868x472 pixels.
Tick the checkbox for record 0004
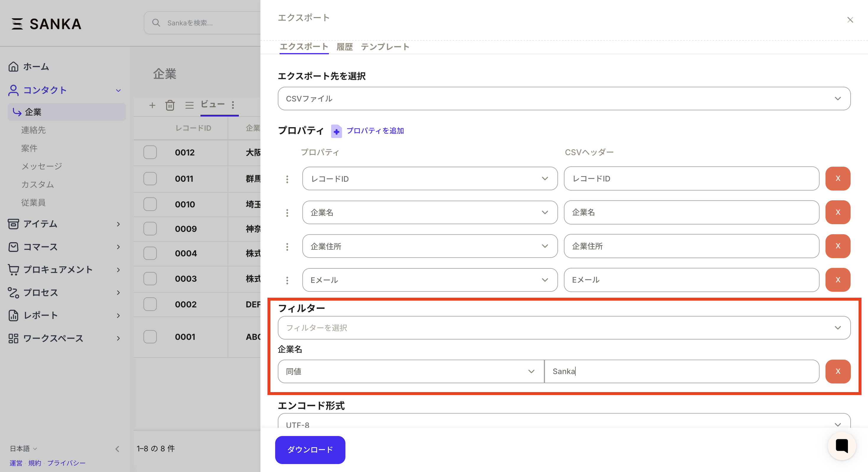pyautogui.click(x=150, y=253)
